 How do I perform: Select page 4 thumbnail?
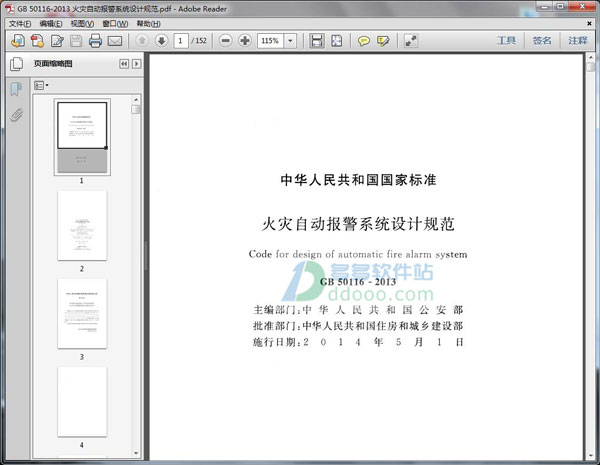pos(82,402)
